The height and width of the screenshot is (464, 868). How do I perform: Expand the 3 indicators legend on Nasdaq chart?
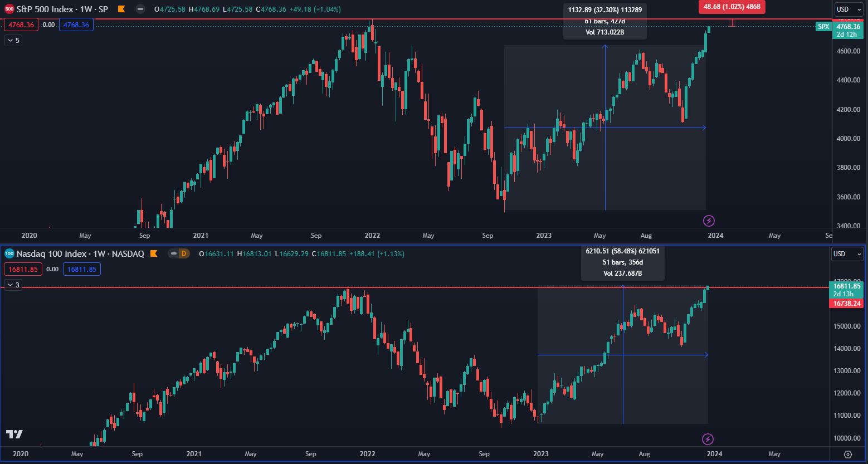click(13, 285)
